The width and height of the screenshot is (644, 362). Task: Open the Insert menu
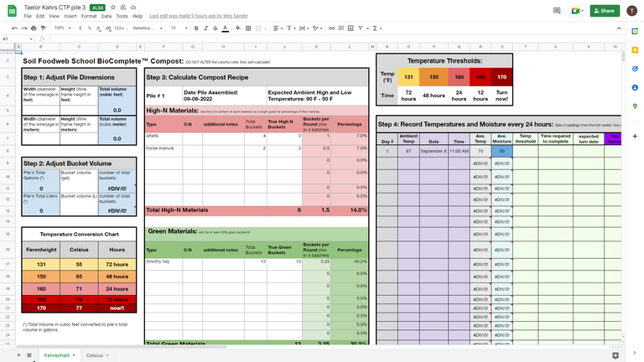70,17
